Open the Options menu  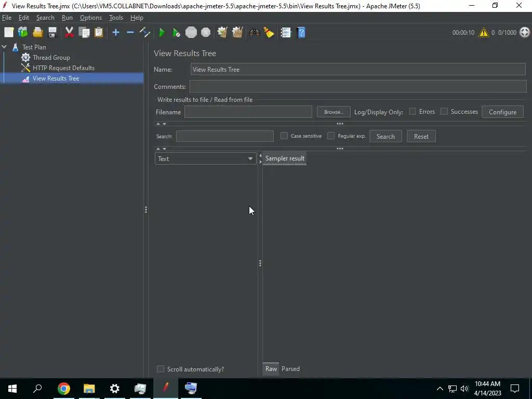pos(91,18)
